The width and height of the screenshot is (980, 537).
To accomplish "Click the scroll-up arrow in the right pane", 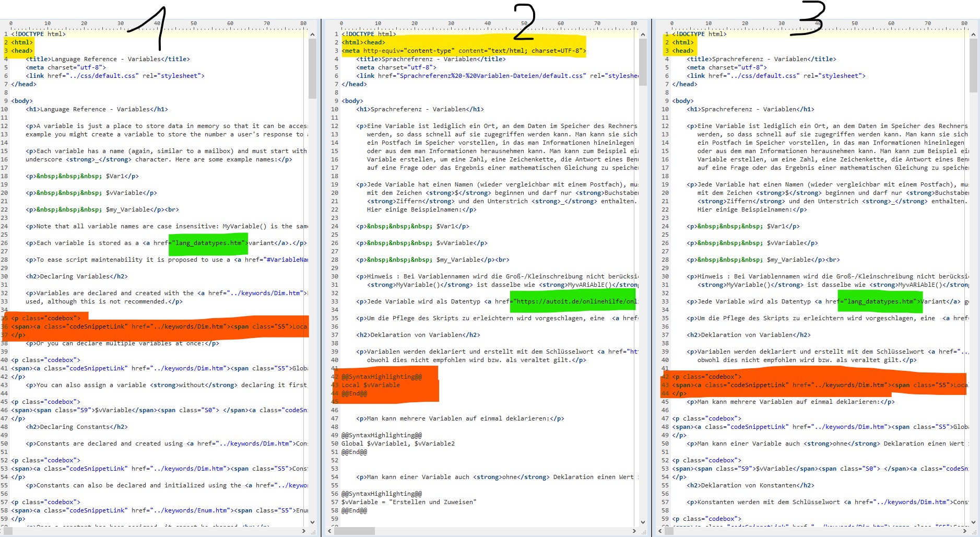I will point(973,34).
